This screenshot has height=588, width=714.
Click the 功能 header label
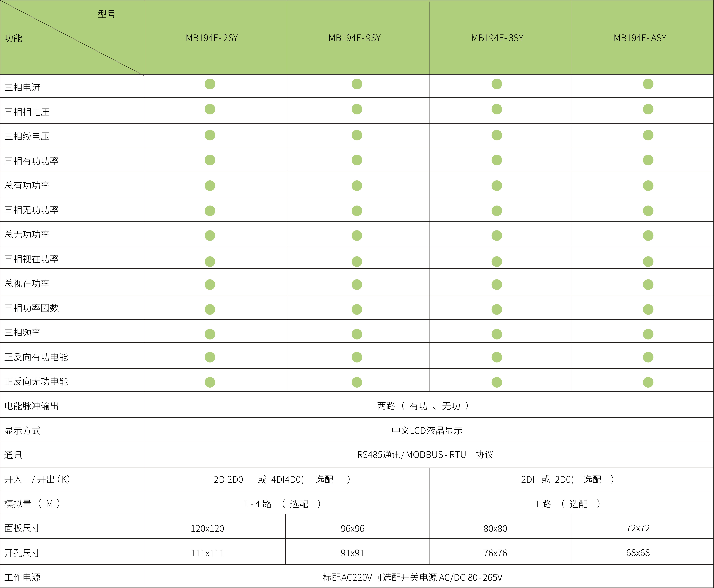[13, 38]
